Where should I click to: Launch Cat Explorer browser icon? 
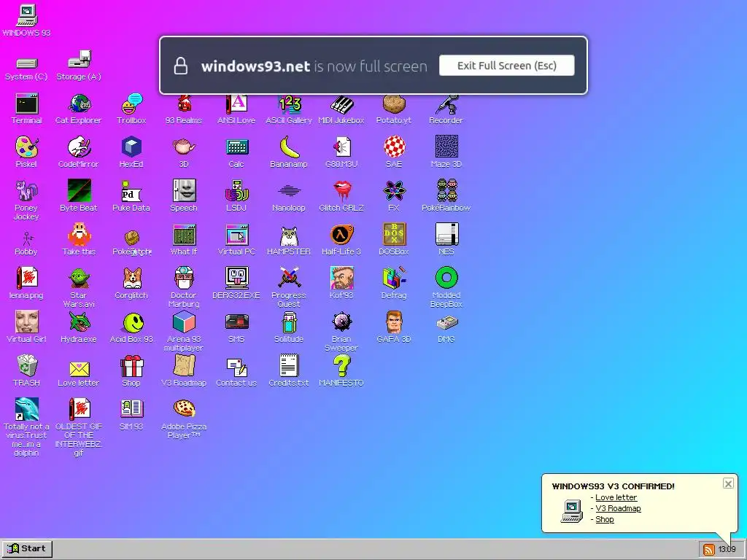point(79,104)
